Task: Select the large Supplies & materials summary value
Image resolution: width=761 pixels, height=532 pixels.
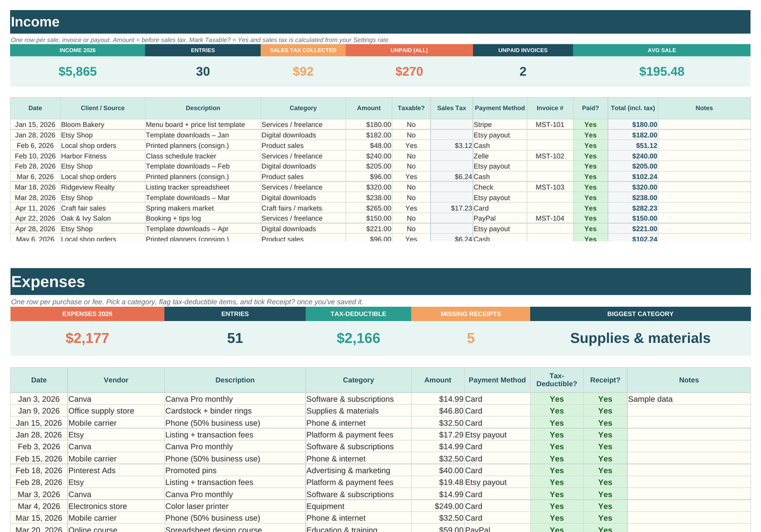Action: coord(641,338)
